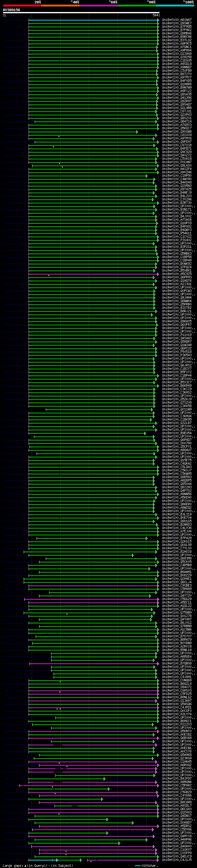Select the UniRef100_Q6P8D7 label
Viewport: 197px width, 868px height.
pyautogui.click(x=177, y=440)
